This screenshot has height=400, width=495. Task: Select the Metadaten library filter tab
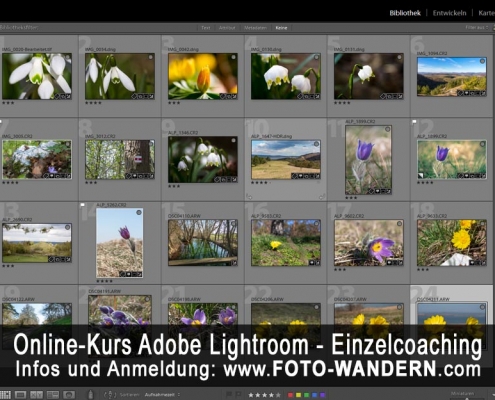[255, 28]
